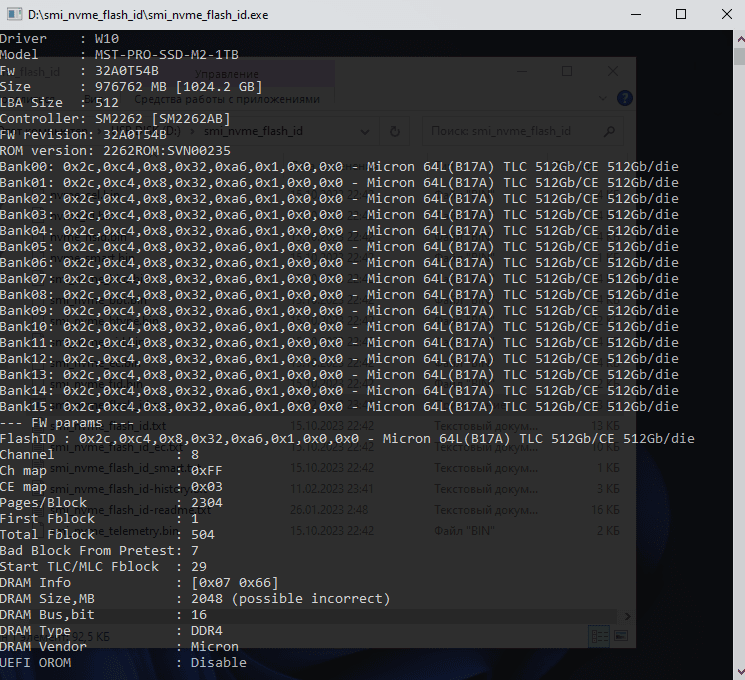Click the console scrollbar up arrow
745x680 pixels.
pos(740,39)
